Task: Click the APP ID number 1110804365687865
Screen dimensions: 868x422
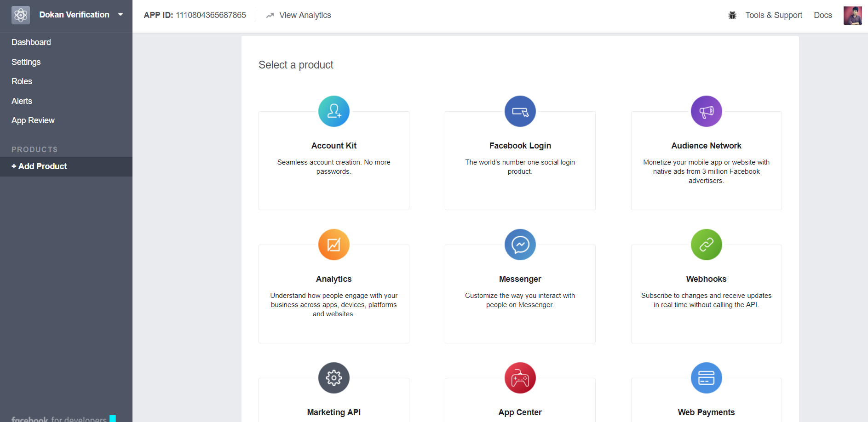Action: (x=211, y=15)
